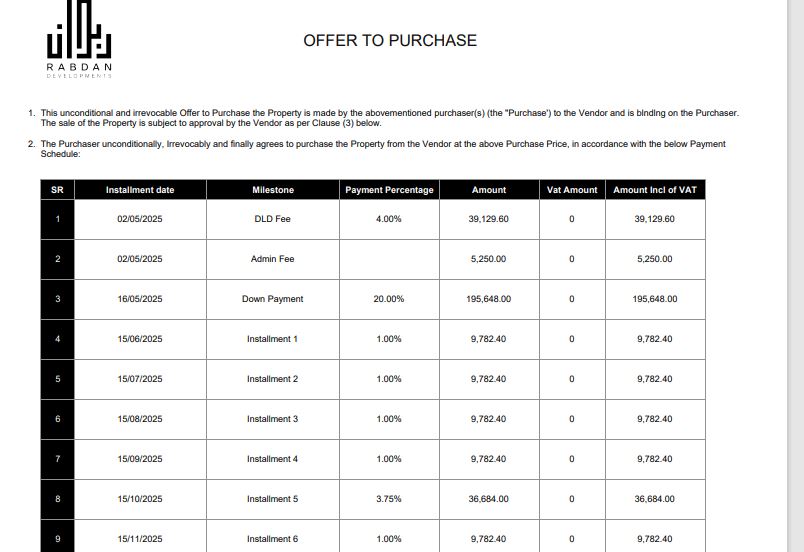Select the 4.00% DLD Fee percentage

click(x=389, y=219)
